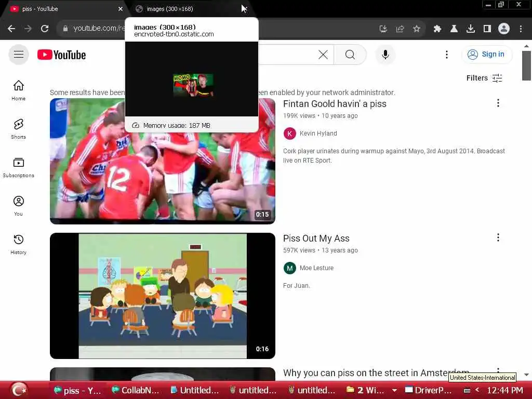Install app icon in the address bar

click(x=383, y=29)
